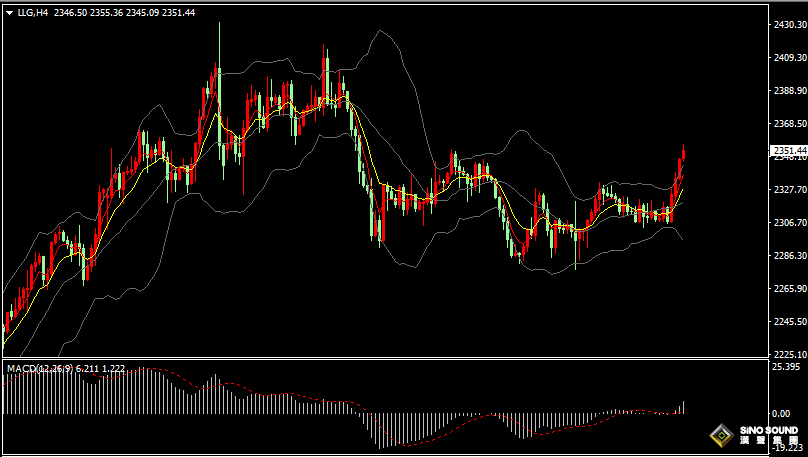The width and height of the screenshot is (808, 457).
Task: Click the latest rightmost red candlestick
Action: point(684,156)
